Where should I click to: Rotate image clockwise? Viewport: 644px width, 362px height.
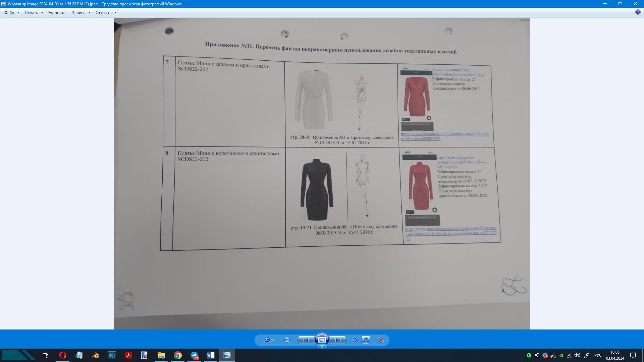coord(366,340)
